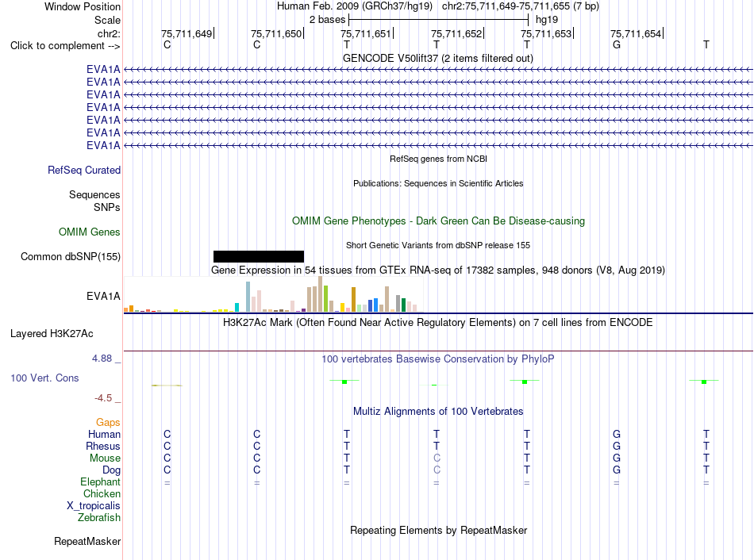754x560 pixels.
Task: Click the RepeatMasker track label
Action: click(87, 541)
